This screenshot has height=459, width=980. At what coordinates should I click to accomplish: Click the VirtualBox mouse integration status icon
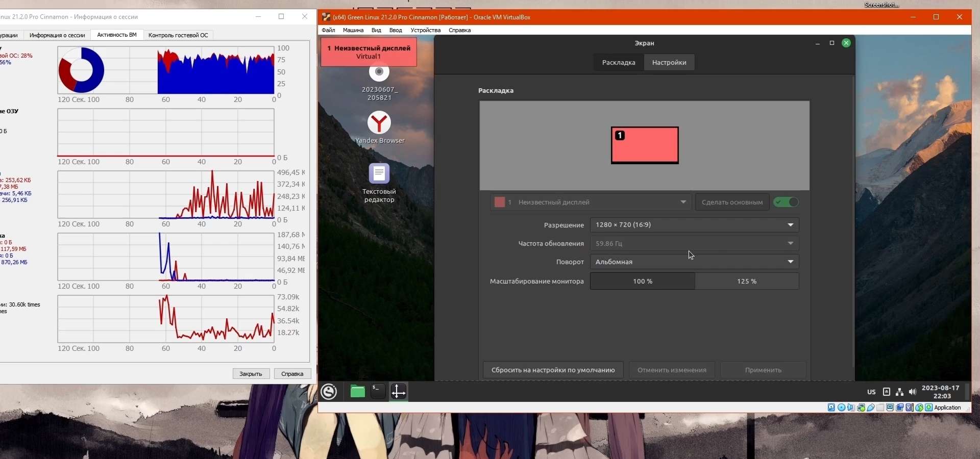point(919,407)
